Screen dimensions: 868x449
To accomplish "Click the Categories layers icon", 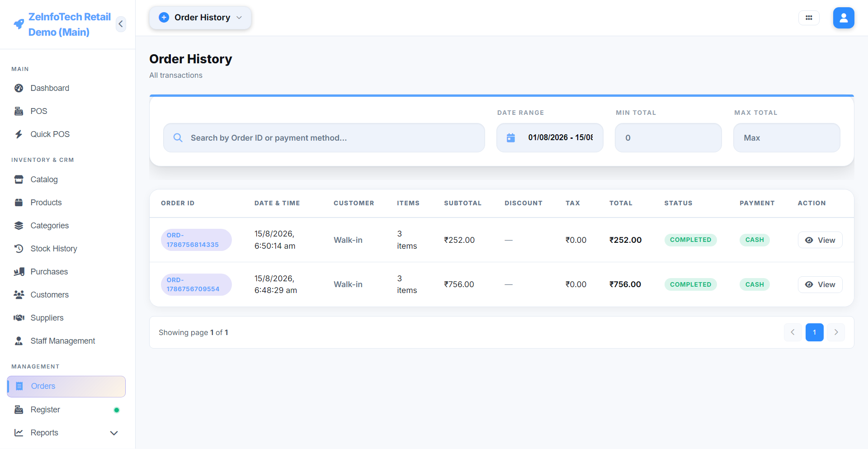I will (x=19, y=226).
